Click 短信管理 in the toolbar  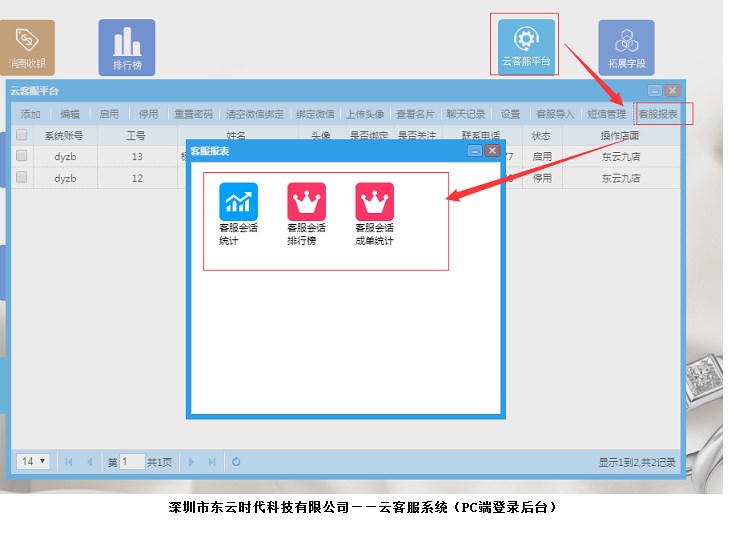(x=605, y=114)
